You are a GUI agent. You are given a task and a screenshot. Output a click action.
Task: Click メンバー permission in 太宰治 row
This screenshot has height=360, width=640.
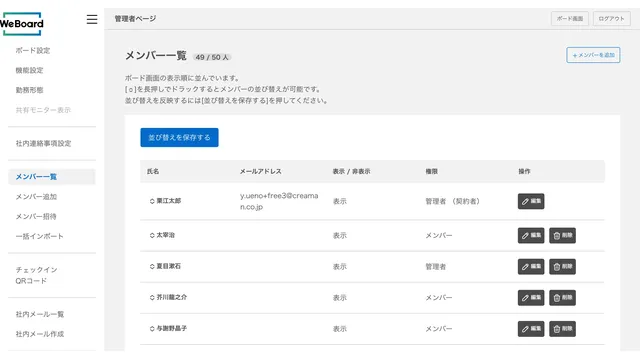pyautogui.click(x=439, y=236)
